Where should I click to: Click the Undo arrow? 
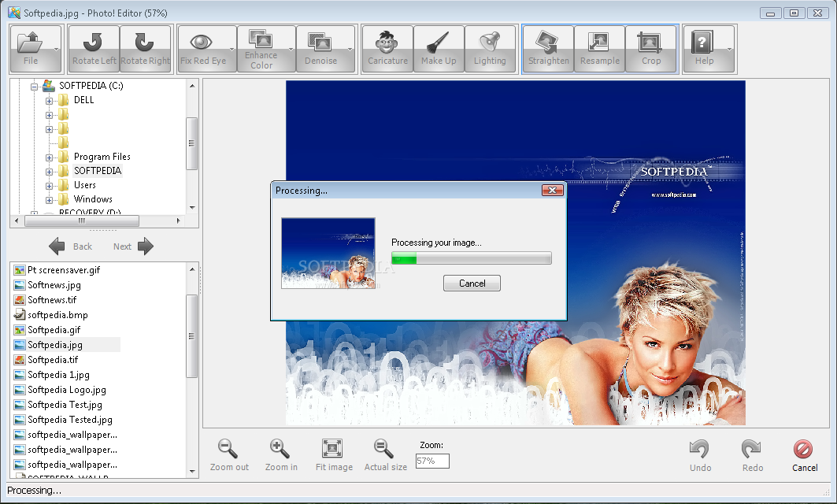[699, 448]
